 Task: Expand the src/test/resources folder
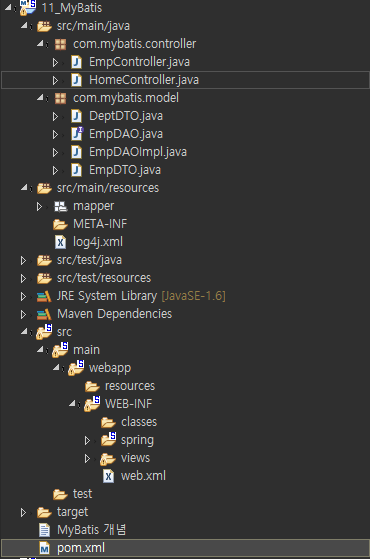pyautogui.click(x=23, y=278)
